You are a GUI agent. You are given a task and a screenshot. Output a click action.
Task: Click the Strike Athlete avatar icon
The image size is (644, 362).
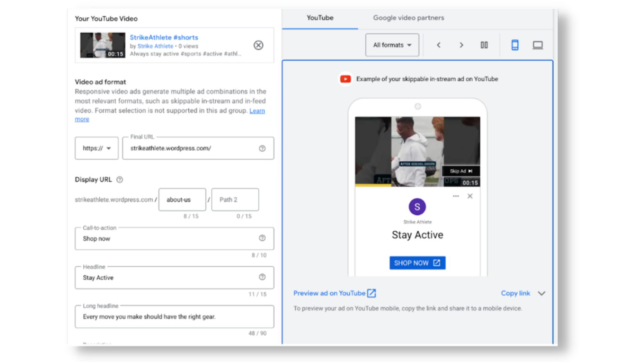(417, 207)
